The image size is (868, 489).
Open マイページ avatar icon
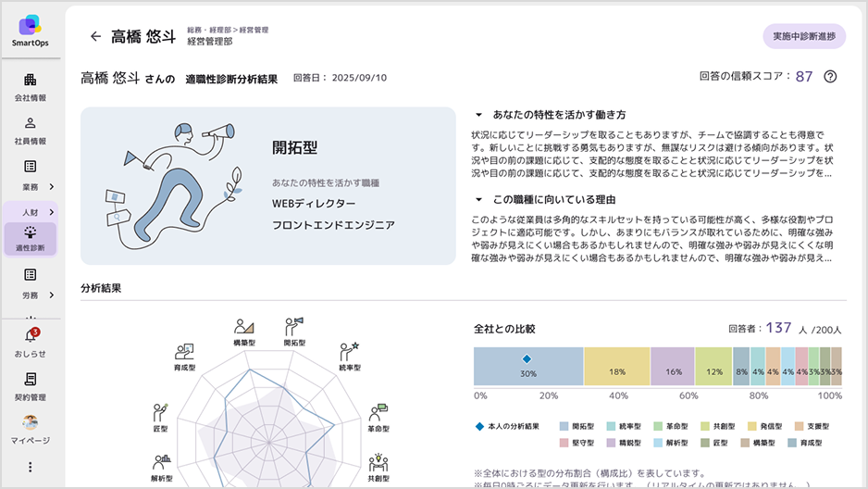(30, 422)
